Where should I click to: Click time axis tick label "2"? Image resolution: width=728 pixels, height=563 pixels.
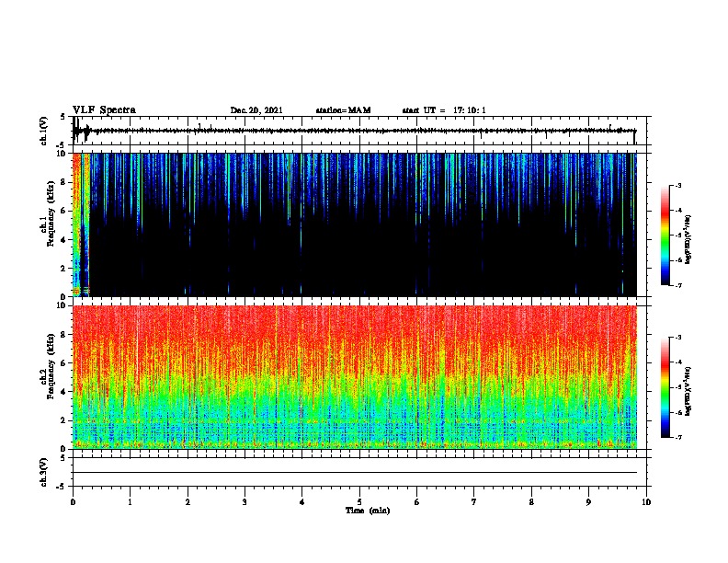click(x=188, y=502)
